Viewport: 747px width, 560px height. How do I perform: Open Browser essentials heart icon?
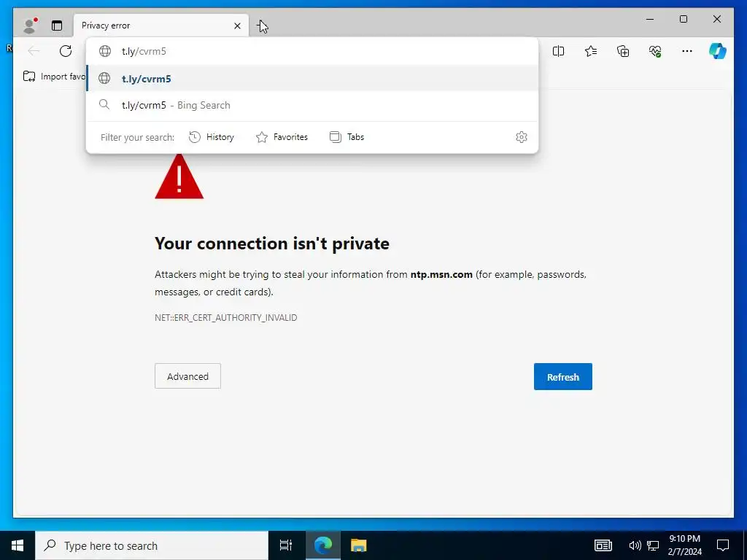click(x=655, y=51)
